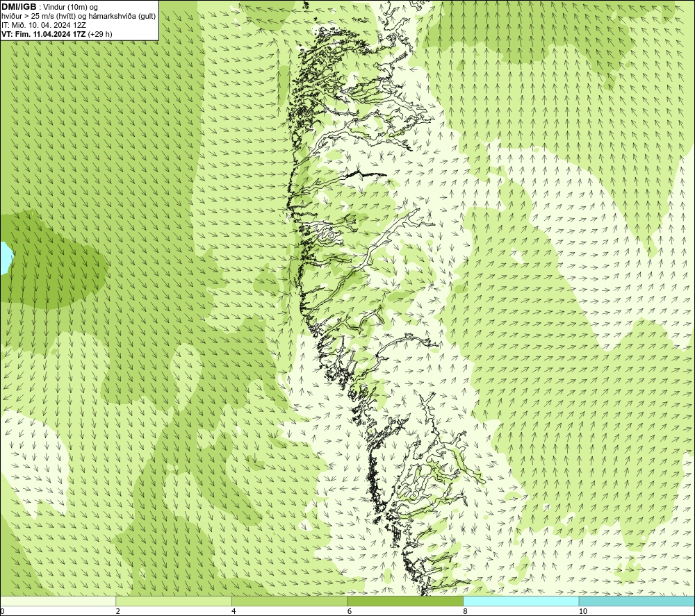The width and height of the screenshot is (695, 616).
Task: Click the legend value '10'
Action: click(583, 611)
